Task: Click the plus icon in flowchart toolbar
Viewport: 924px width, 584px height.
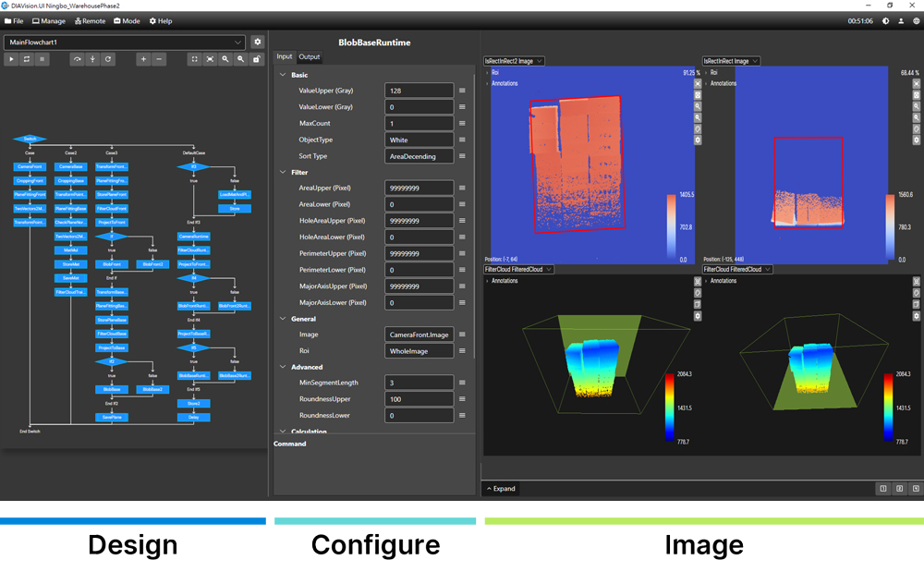Action: (x=143, y=59)
